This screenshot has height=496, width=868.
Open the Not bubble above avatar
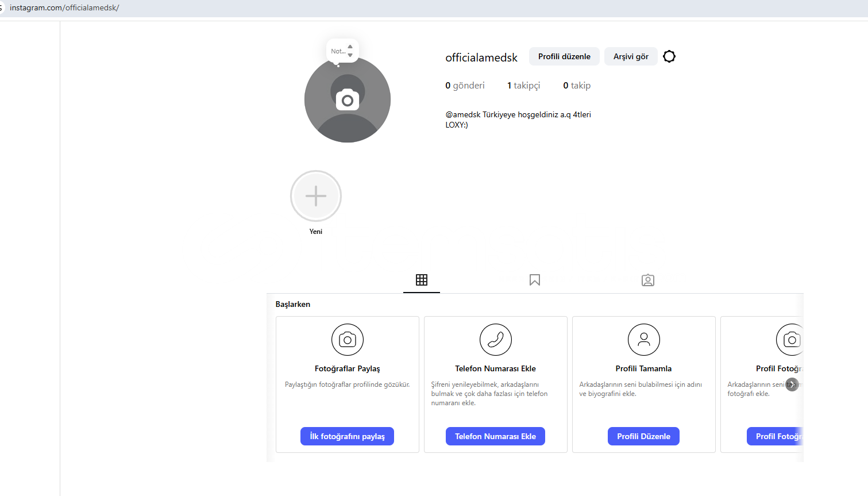pos(342,51)
